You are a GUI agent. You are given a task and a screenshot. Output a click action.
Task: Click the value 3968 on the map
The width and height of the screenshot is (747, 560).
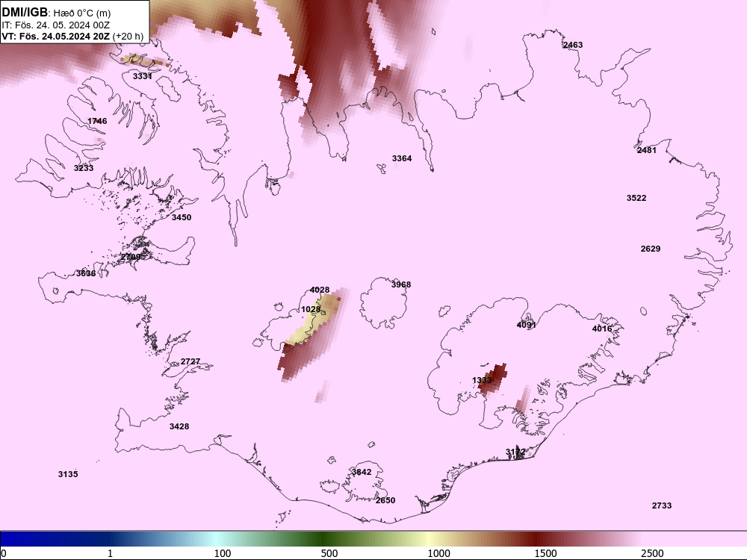[x=401, y=284]
